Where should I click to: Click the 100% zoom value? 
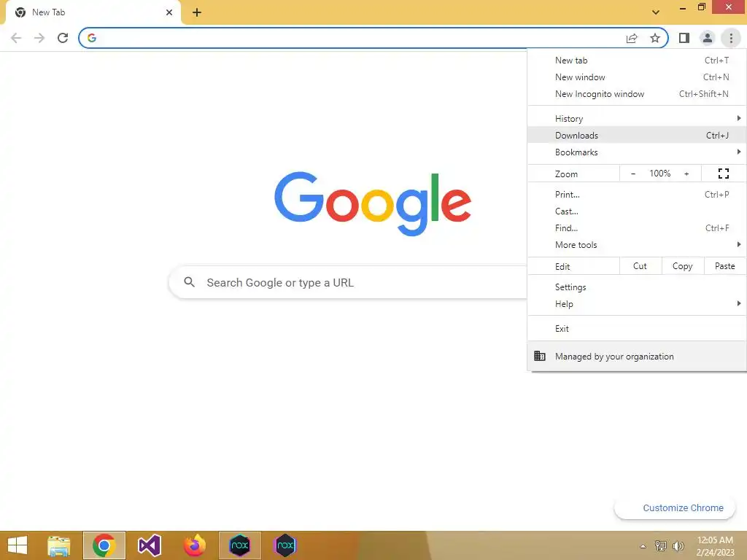pyautogui.click(x=659, y=174)
